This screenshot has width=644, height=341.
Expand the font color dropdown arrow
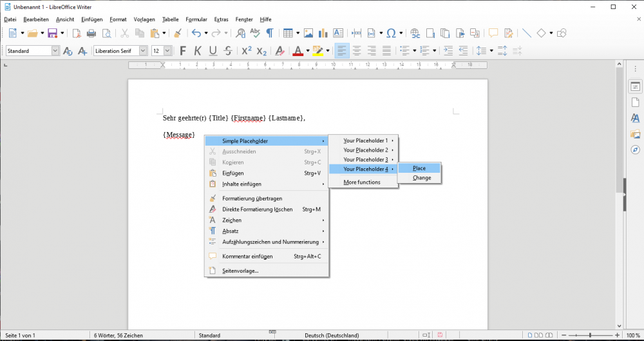coord(308,51)
